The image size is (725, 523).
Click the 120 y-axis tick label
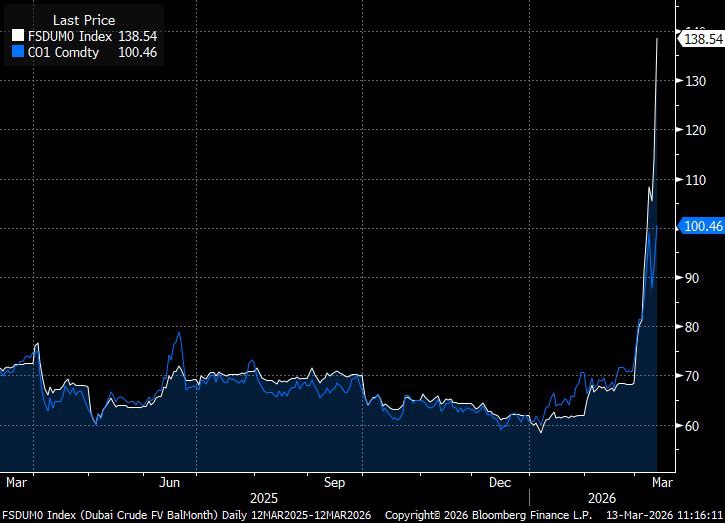(695, 130)
